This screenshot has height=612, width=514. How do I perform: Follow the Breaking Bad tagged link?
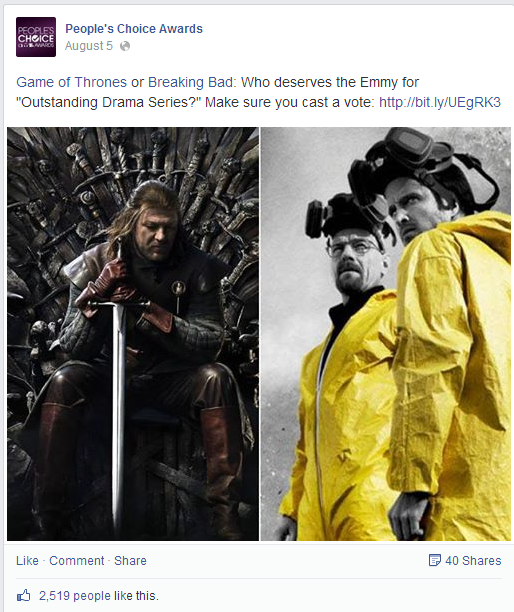click(x=191, y=82)
